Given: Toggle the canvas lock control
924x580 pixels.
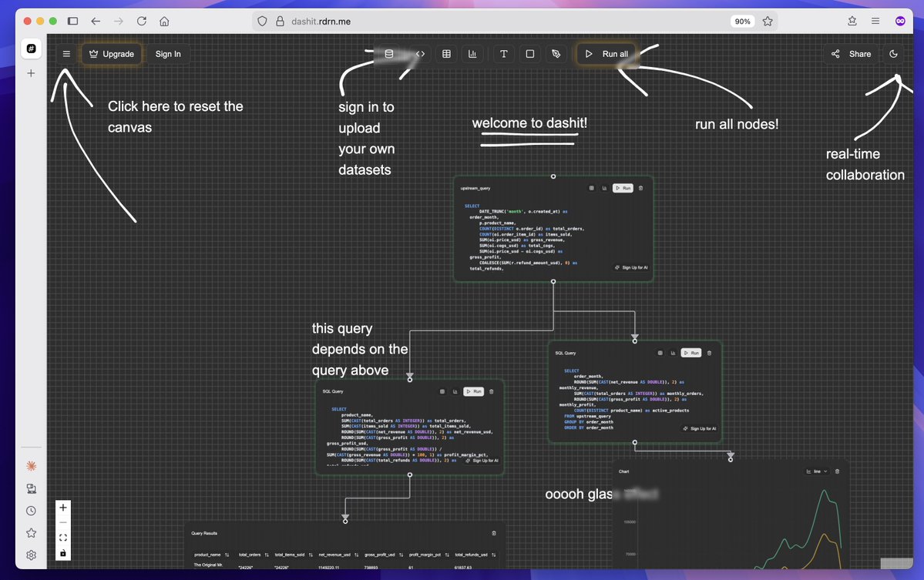Looking at the screenshot, I should [62, 554].
